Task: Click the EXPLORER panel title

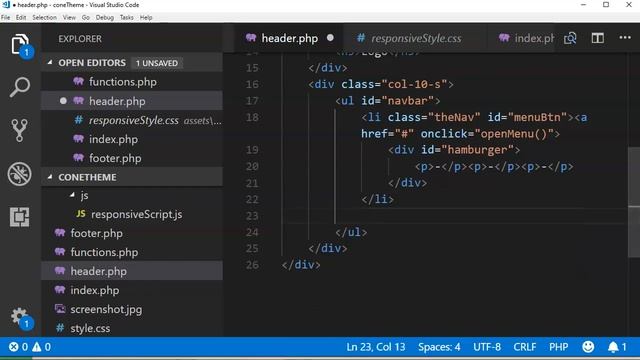Action: 80,39
